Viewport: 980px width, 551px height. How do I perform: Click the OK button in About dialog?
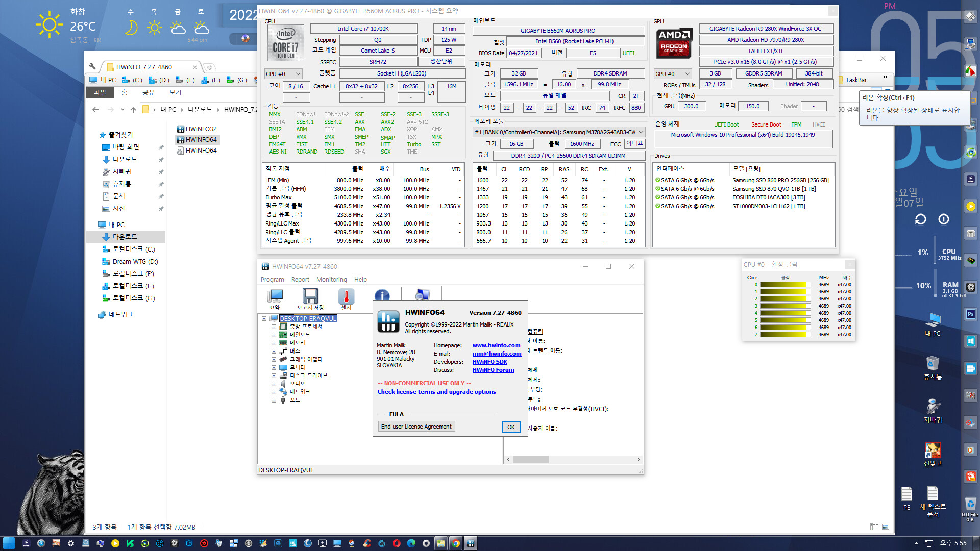(511, 427)
